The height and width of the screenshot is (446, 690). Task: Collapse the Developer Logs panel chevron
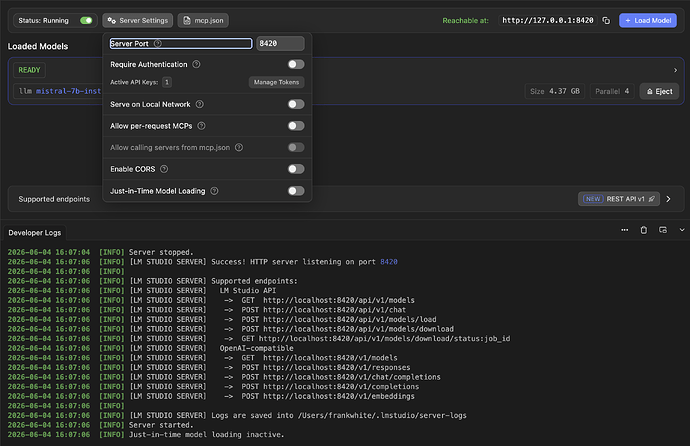682,230
